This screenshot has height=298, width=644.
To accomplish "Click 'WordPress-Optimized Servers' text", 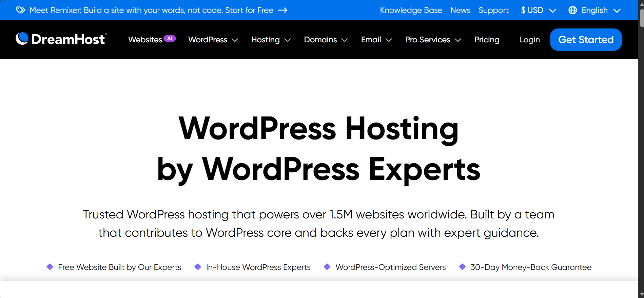I will pyautogui.click(x=390, y=267).
